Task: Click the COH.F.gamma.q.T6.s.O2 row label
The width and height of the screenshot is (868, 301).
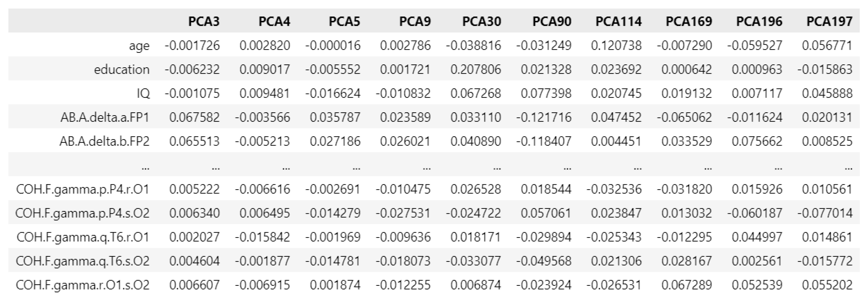Action: 83,261
